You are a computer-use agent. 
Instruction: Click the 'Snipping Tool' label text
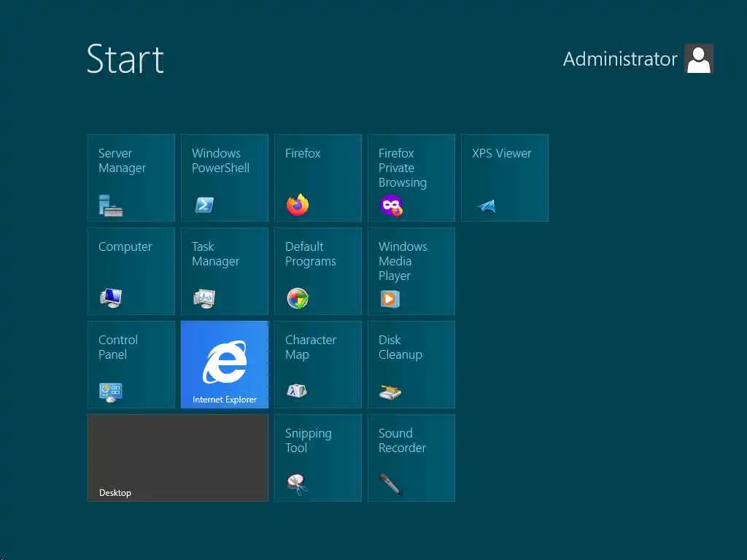coord(309,440)
